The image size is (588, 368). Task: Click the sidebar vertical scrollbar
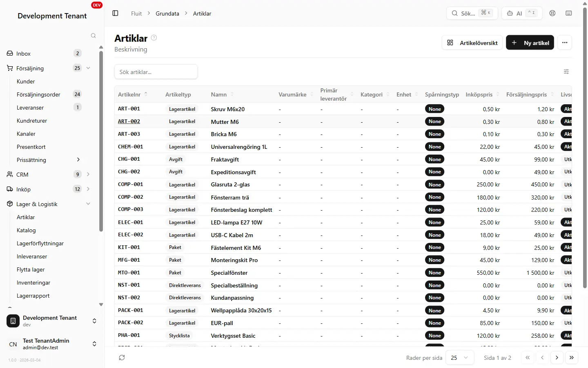[x=101, y=141]
